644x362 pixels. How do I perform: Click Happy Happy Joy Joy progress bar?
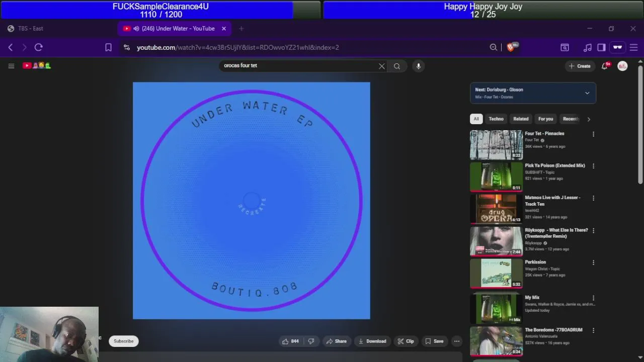pyautogui.click(x=483, y=10)
